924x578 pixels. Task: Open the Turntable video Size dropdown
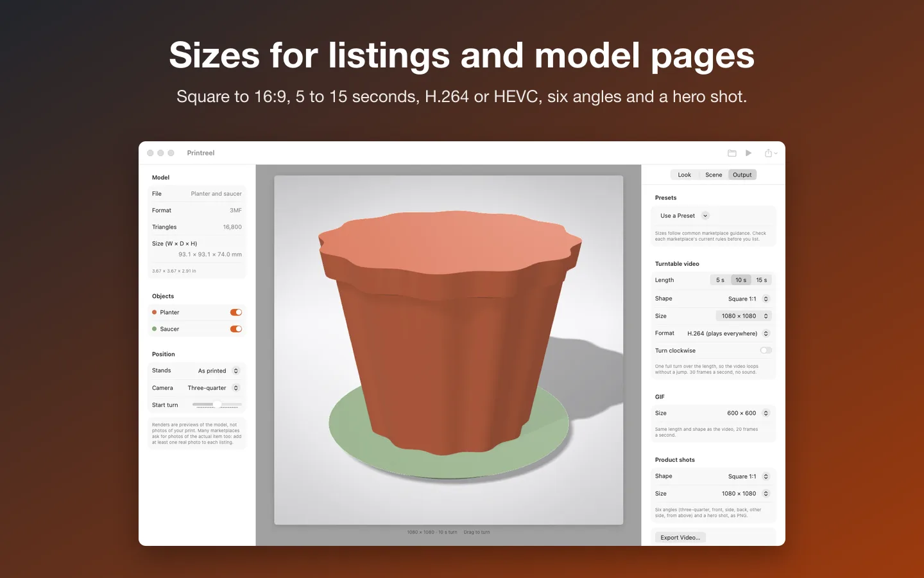tap(743, 316)
